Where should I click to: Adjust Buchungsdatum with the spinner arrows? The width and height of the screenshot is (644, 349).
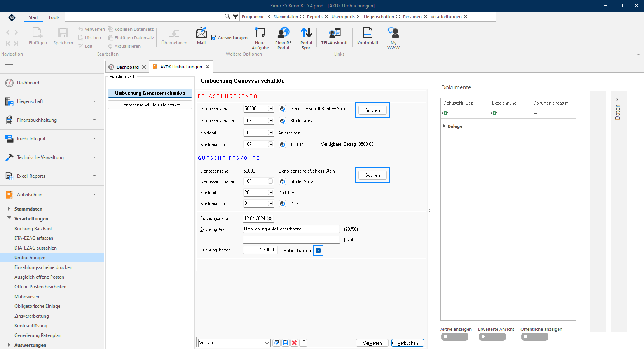click(x=270, y=218)
